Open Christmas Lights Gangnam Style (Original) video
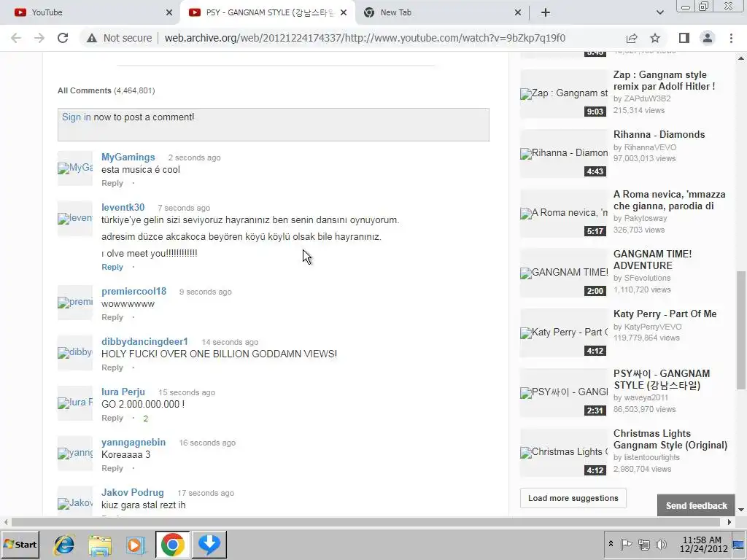The image size is (747, 560). [x=670, y=439]
